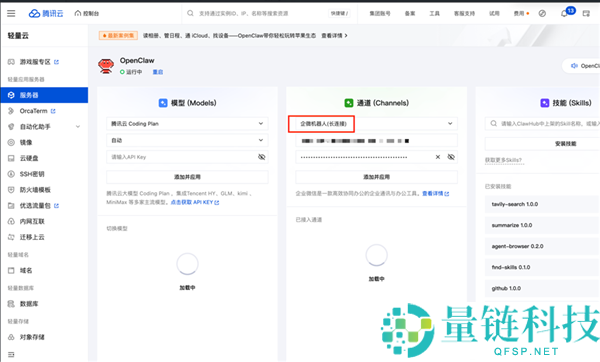Screen dimensions: 600x362
Task: Open the 试用 header menu
Action: [x=494, y=13]
